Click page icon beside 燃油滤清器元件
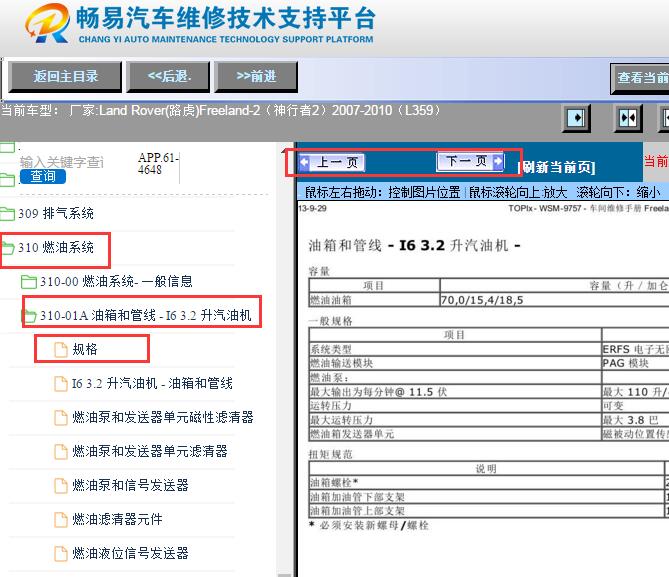669x577 pixels. click(61, 520)
